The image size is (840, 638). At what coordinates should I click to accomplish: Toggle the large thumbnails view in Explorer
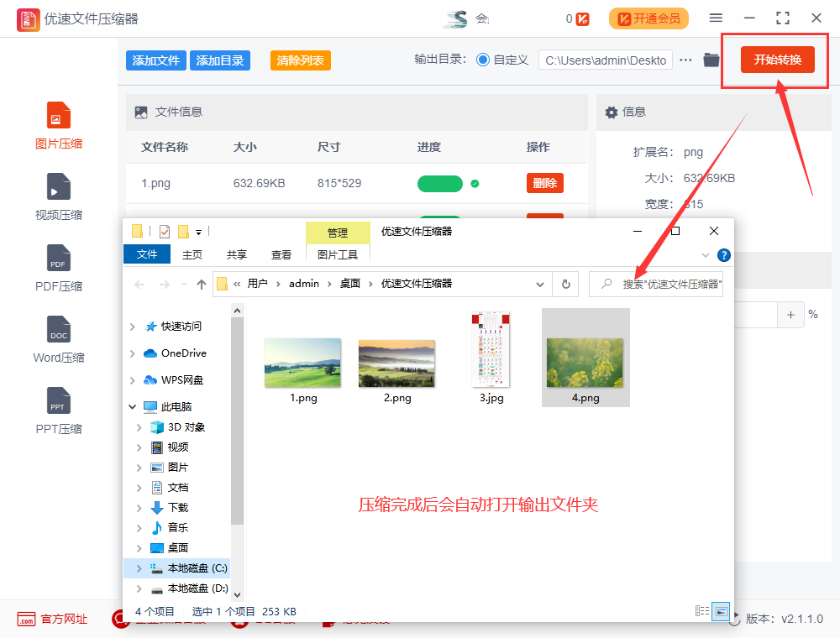pos(721,611)
